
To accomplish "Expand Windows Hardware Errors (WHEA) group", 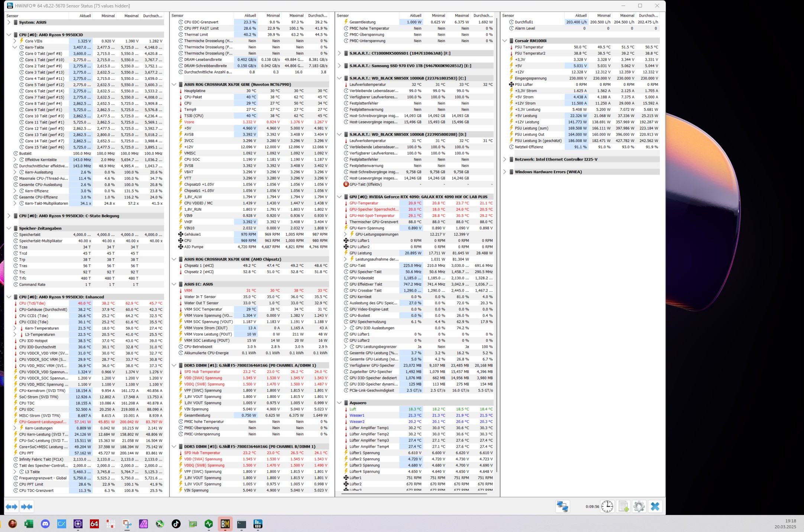I will pyautogui.click(x=505, y=172).
